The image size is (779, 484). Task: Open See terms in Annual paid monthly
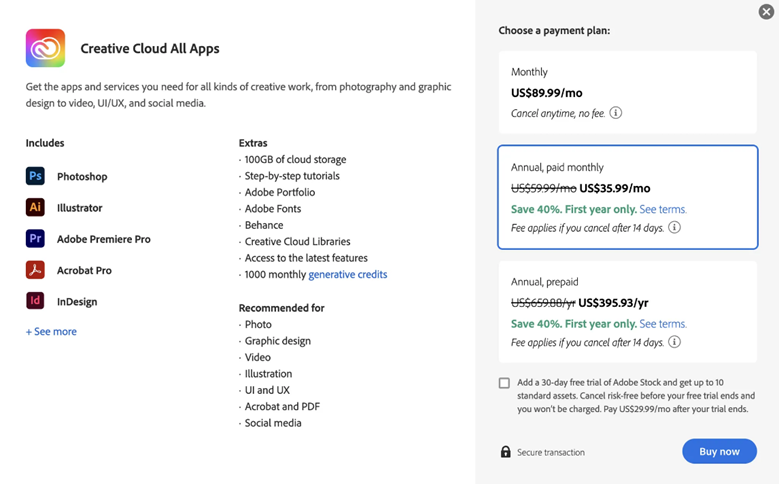point(663,210)
